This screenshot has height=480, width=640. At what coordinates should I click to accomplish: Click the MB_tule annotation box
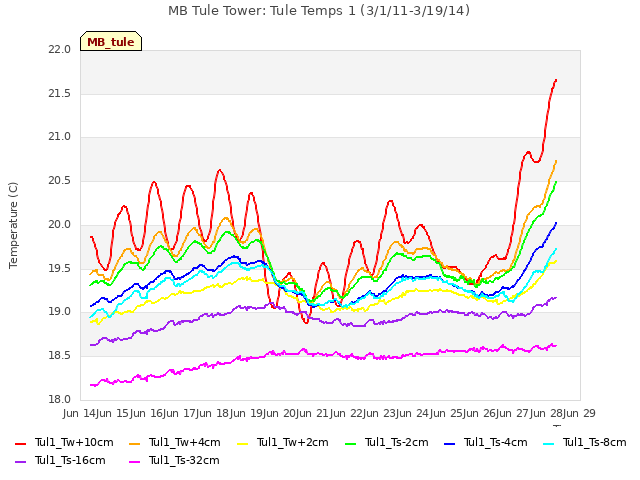pyautogui.click(x=111, y=41)
